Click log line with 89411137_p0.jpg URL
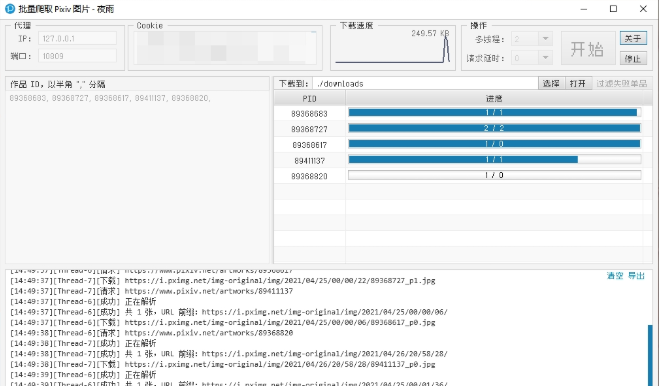The width and height of the screenshot is (659, 386). [223, 365]
